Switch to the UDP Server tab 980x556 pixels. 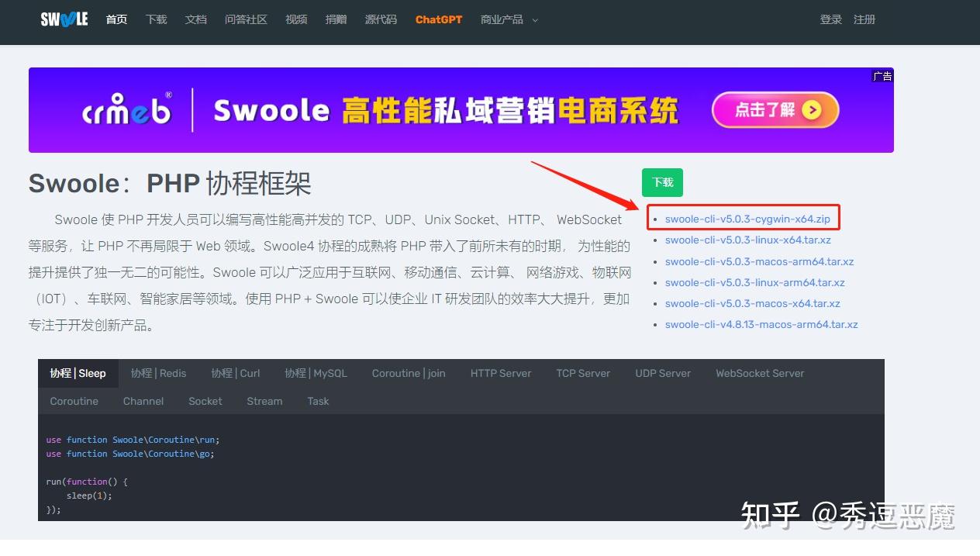(663, 373)
